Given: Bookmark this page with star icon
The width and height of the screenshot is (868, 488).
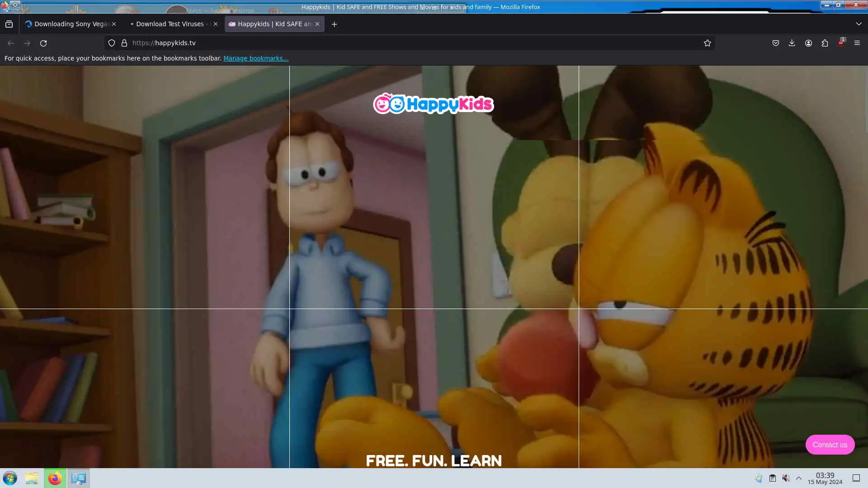Looking at the screenshot, I should [x=707, y=43].
